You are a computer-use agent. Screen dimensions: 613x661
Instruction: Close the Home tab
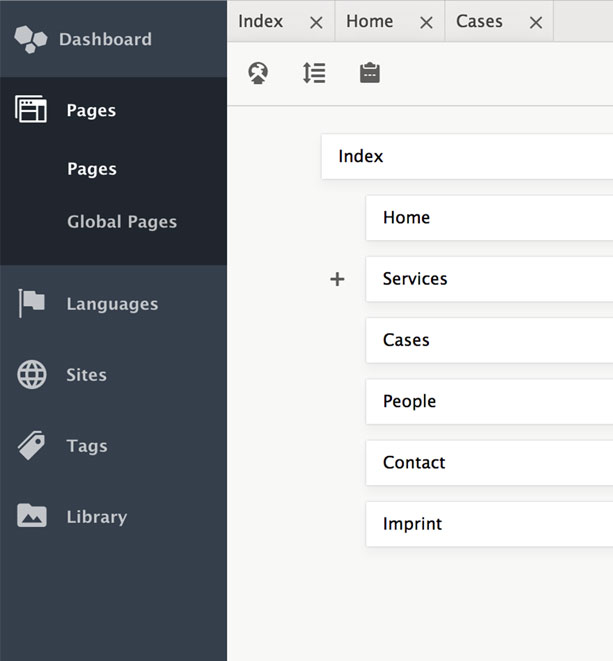tap(426, 22)
